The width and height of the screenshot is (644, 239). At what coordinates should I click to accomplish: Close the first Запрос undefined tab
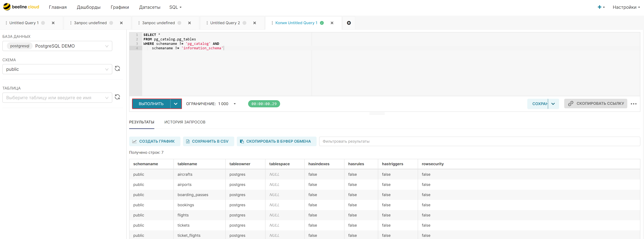pos(121,23)
